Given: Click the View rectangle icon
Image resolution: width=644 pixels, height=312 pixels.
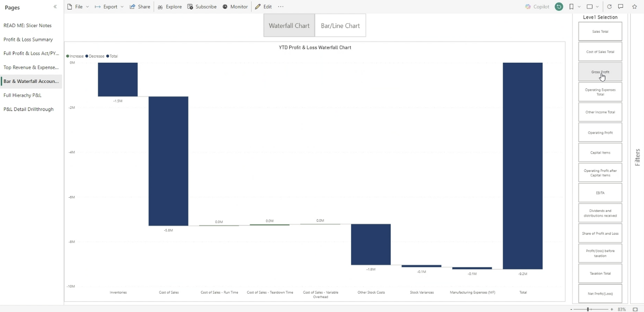Looking at the screenshot, I should click(590, 7).
